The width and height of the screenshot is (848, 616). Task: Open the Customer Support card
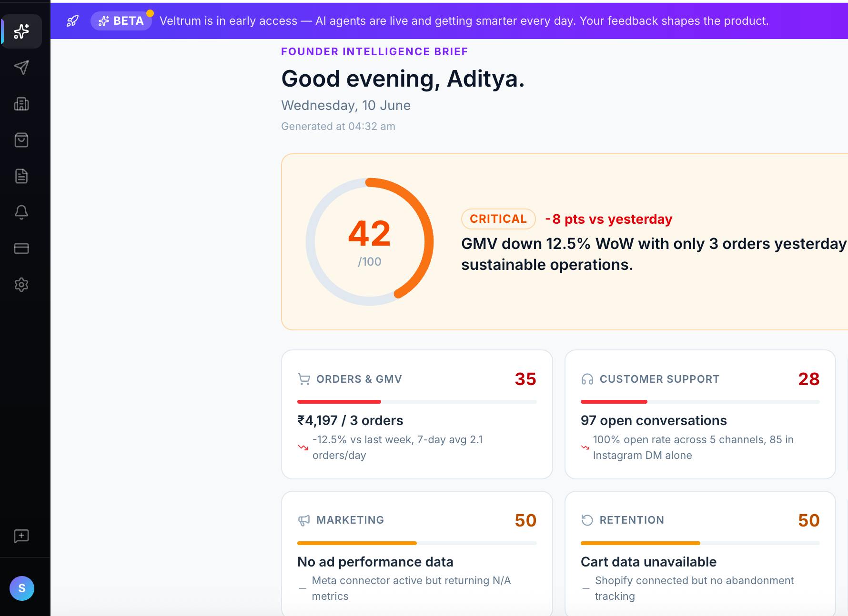[x=700, y=414]
